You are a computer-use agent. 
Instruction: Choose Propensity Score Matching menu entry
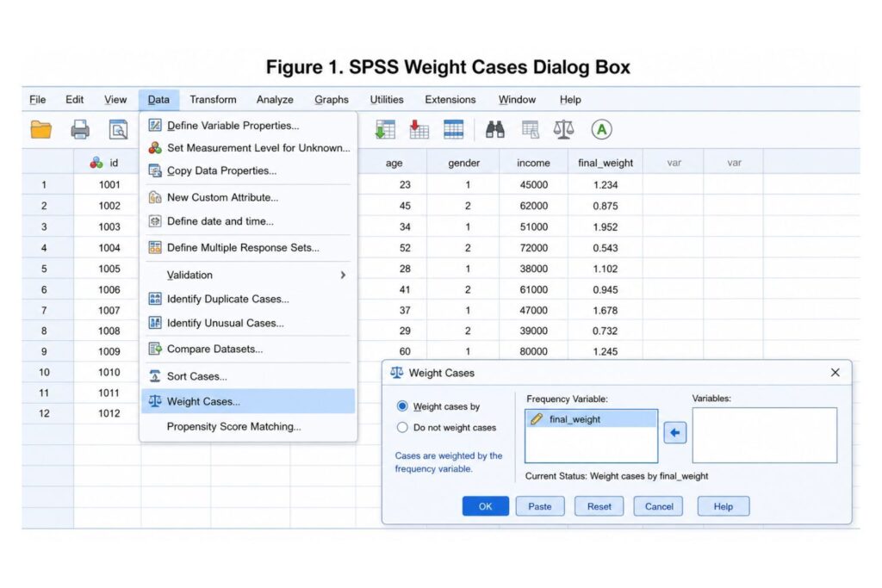[248, 427]
